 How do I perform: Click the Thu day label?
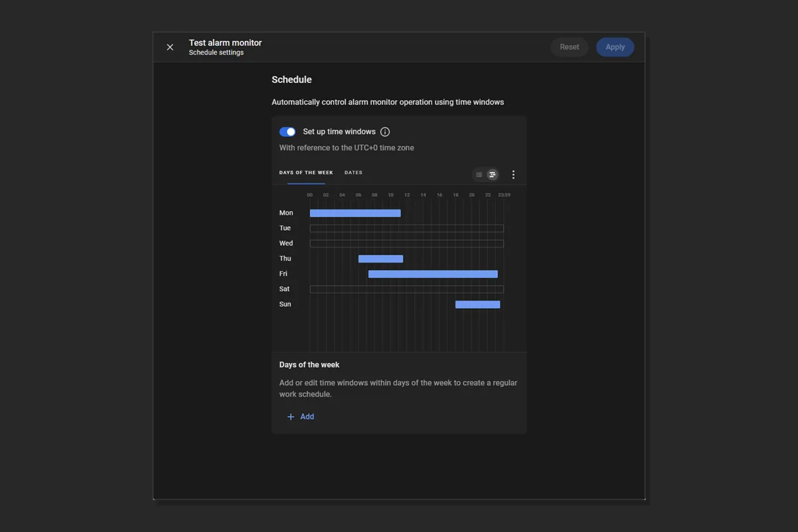click(285, 259)
